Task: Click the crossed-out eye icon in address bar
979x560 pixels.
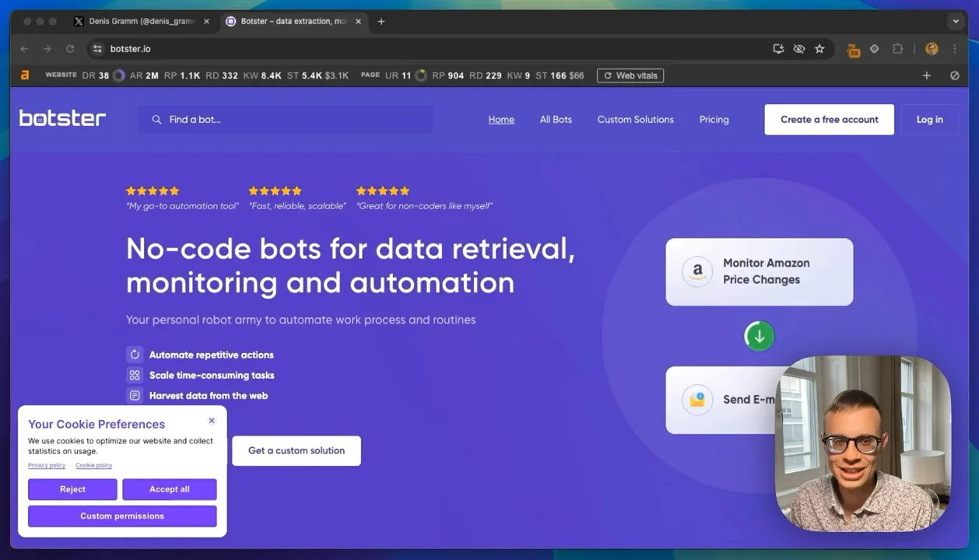Action: (798, 49)
